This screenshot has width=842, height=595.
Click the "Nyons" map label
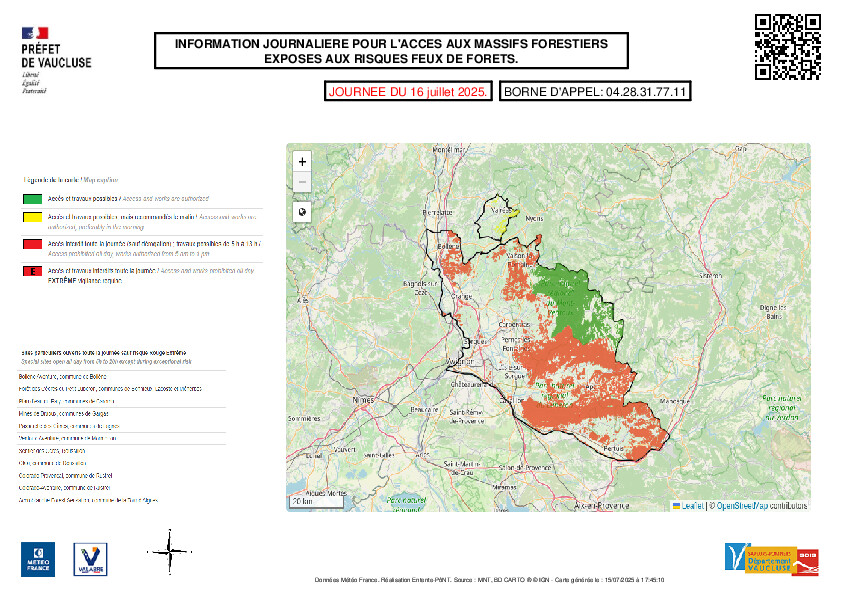pos(534,219)
